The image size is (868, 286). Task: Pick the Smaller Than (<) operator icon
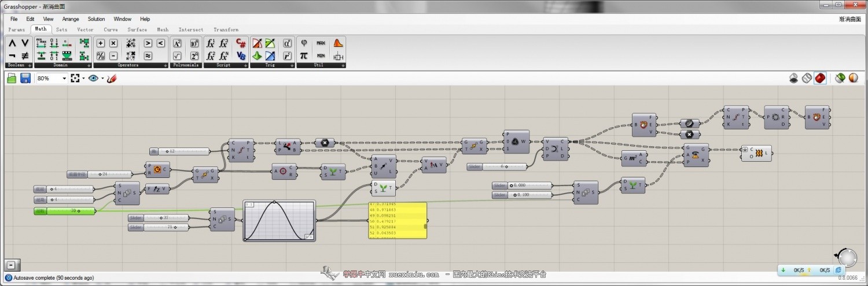tap(160, 43)
